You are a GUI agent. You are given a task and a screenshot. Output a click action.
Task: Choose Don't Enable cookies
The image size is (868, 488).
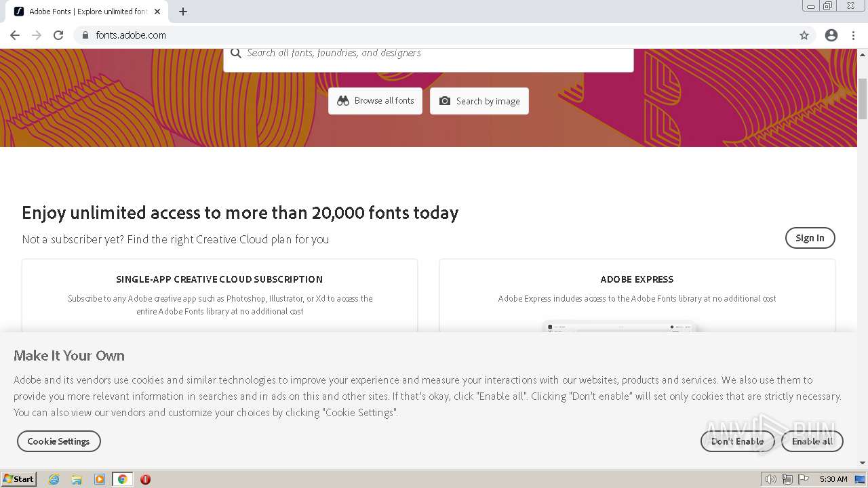[737, 441]
